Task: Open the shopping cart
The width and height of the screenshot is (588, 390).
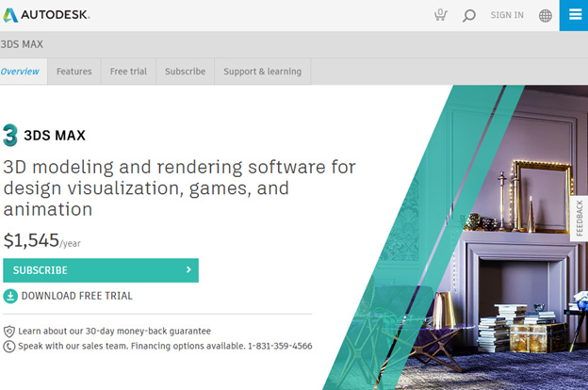Action: (x=441, y=15)
